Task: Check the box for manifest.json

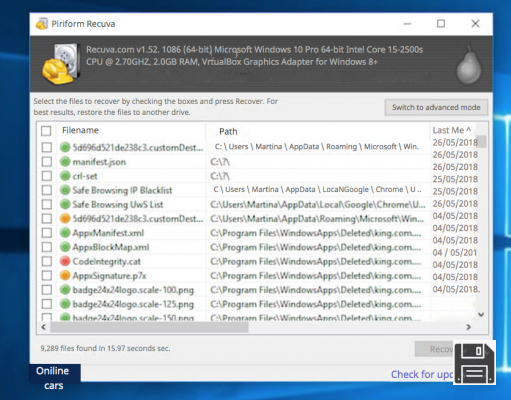Action: [47, 162]
